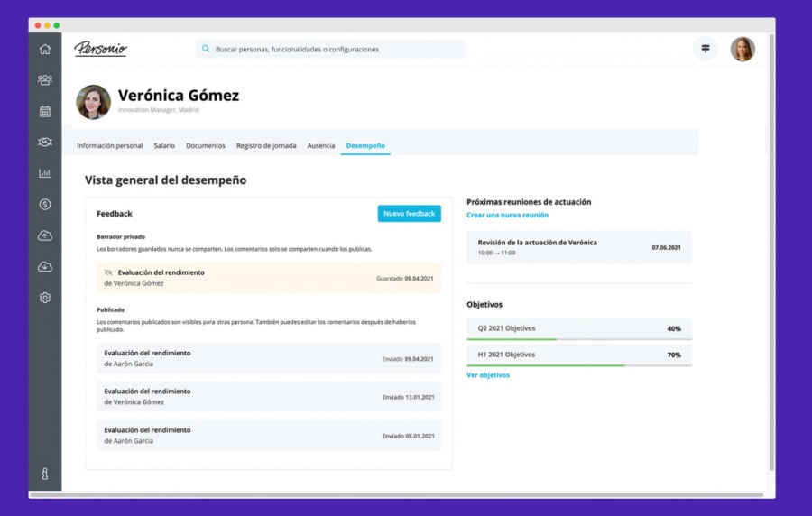Click the cloud upload import icon
The width and height of the screenshot is (812, 516).
coord(45,235)
